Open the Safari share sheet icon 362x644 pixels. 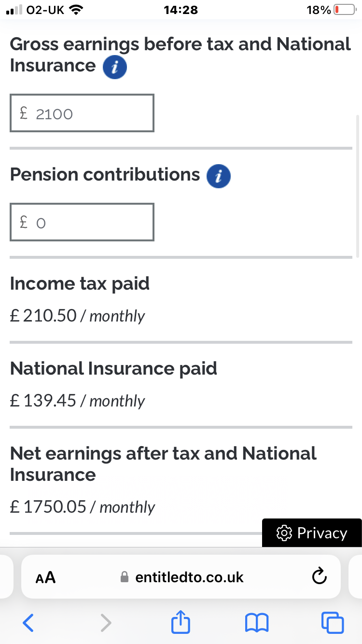(181, 622)
